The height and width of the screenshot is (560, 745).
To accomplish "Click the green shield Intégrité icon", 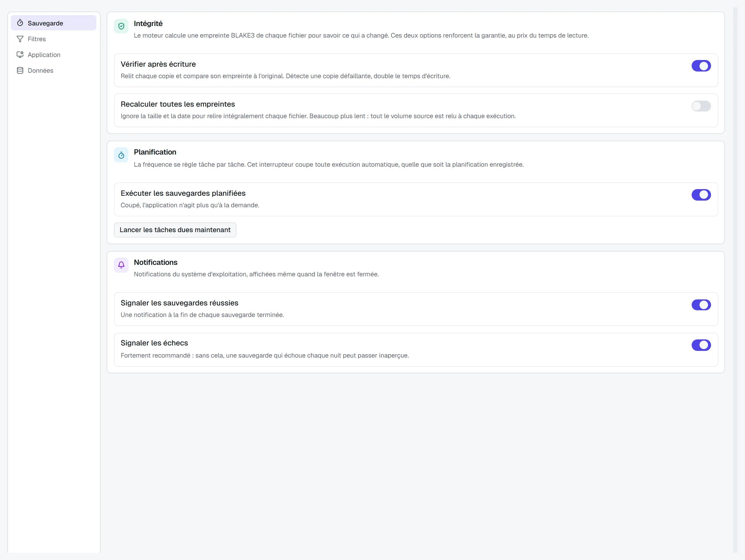I will 121,26.
